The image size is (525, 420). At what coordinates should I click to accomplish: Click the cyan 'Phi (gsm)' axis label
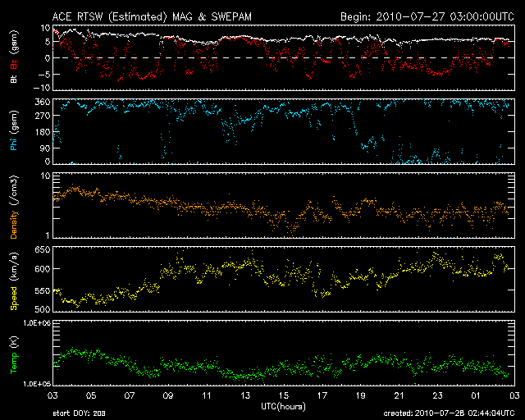(x=14, y=131)
